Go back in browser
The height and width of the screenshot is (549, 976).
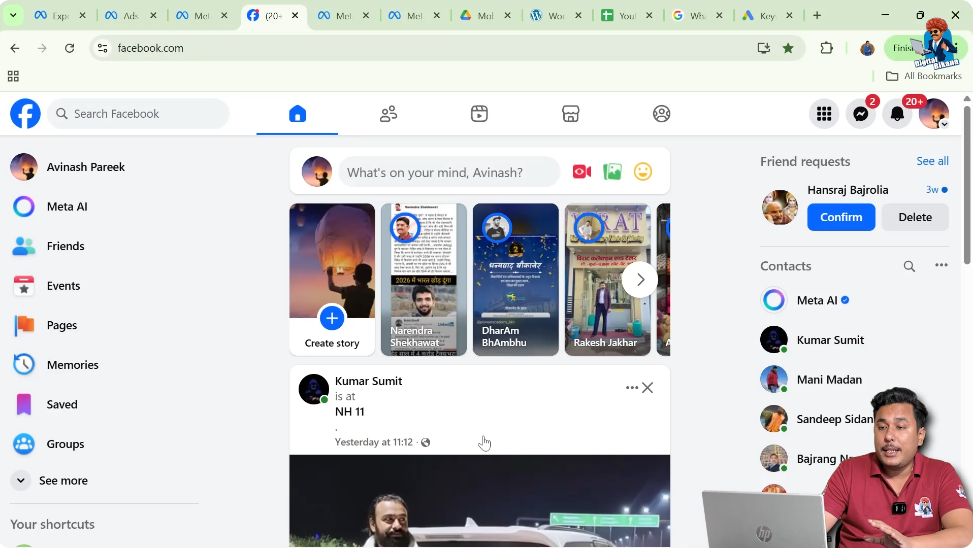point(15,48)
